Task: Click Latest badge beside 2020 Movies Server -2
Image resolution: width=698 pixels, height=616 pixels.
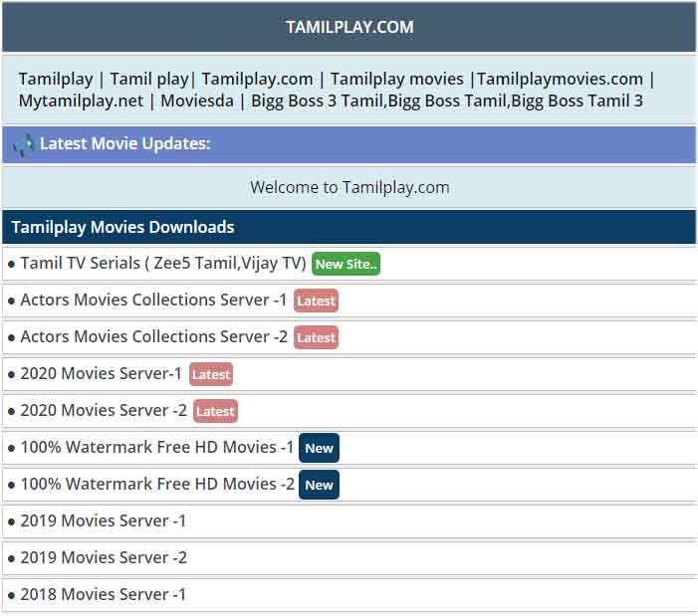Action: [215, 411]
